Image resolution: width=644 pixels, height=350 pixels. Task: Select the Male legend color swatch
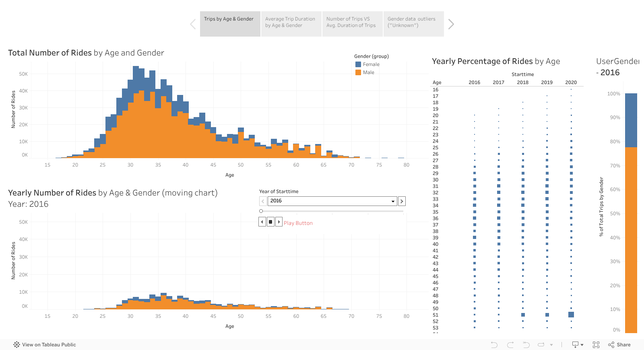pos(358,72)
